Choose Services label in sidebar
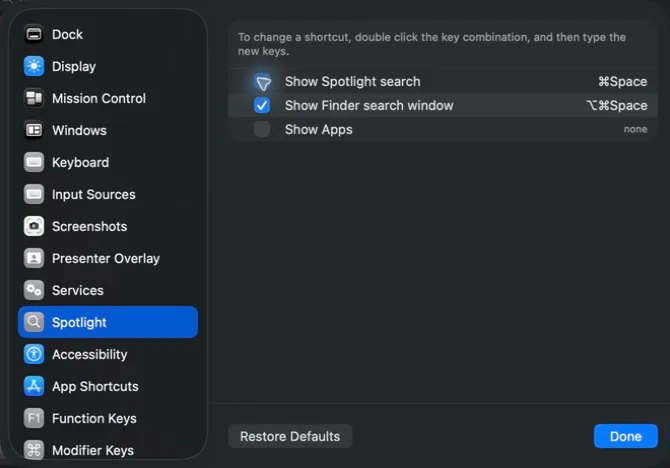Screen dimensions: 670x468 (x=78, y=290)
